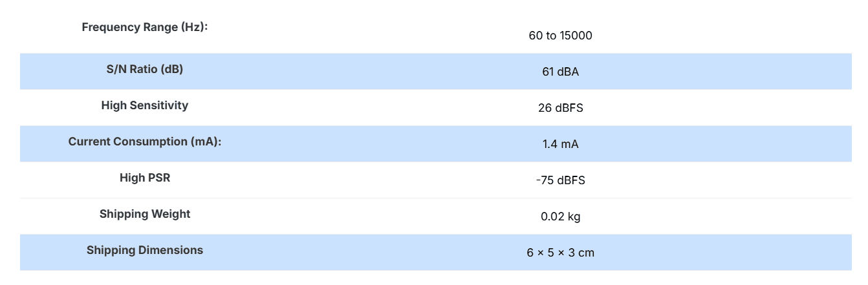Viewport: 868px width, 285px height.
Task: Select the 26 dBFS sensitivity value
Action: click(560, 108)
